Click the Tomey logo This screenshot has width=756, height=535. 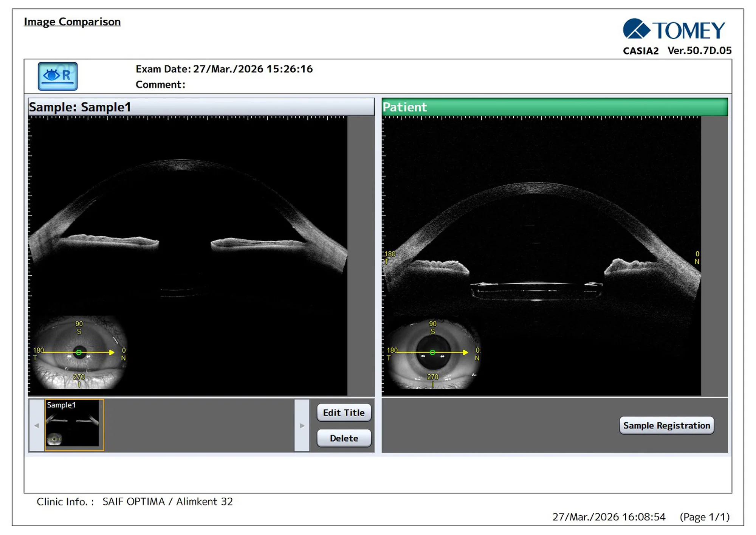coord(674,29)
